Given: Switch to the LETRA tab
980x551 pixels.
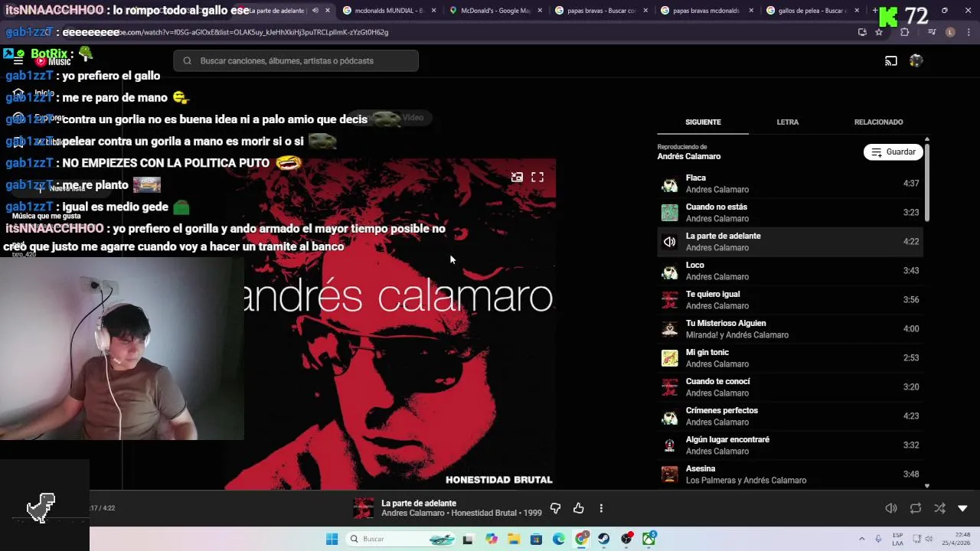Looking at the screenshot, I should pos(787,122).
